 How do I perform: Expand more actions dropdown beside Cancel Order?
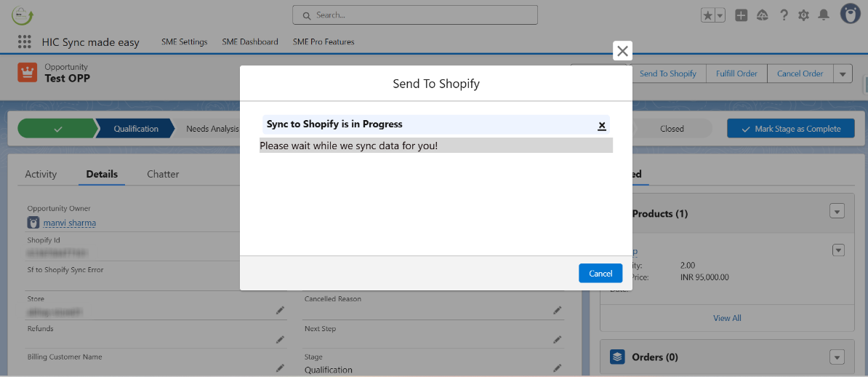843,74
